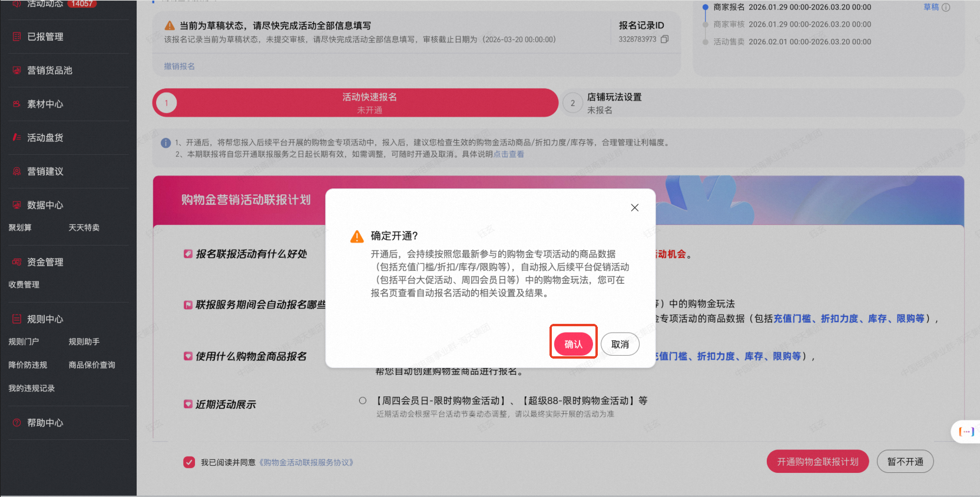Click the 规则中心 sidebar icon
Screen dimensions: 980x497
pyautogui.click(x=16, y=319)
